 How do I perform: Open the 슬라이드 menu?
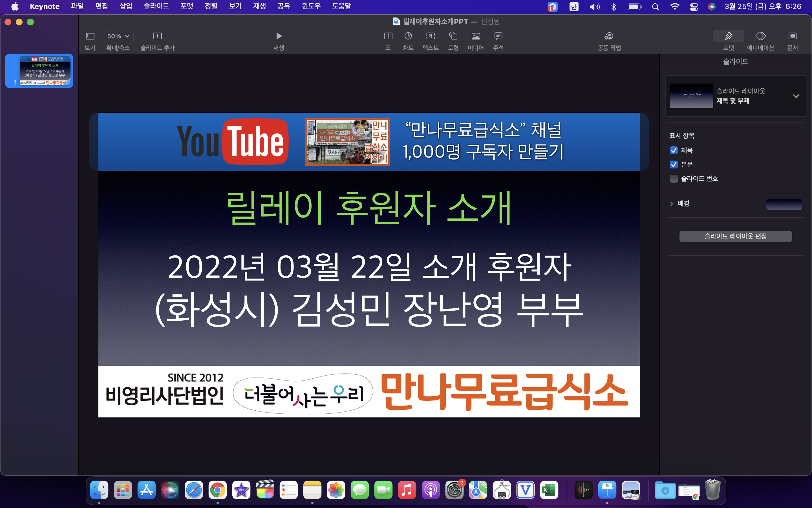(156, 6)
